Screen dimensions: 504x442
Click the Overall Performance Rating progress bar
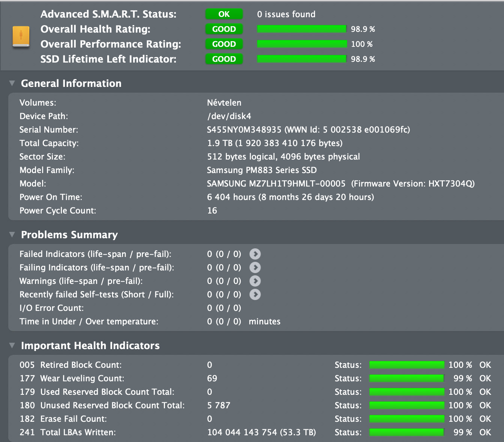point(301,44)
